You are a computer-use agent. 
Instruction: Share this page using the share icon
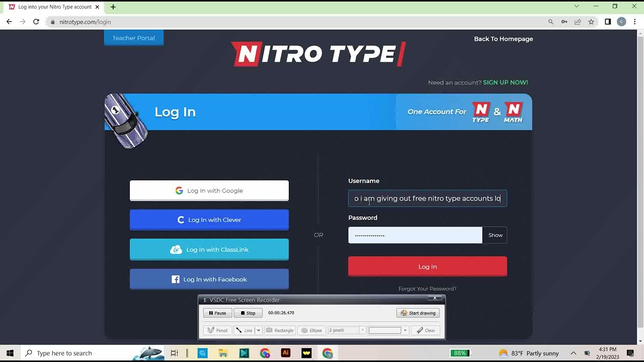tap(578, 22)
